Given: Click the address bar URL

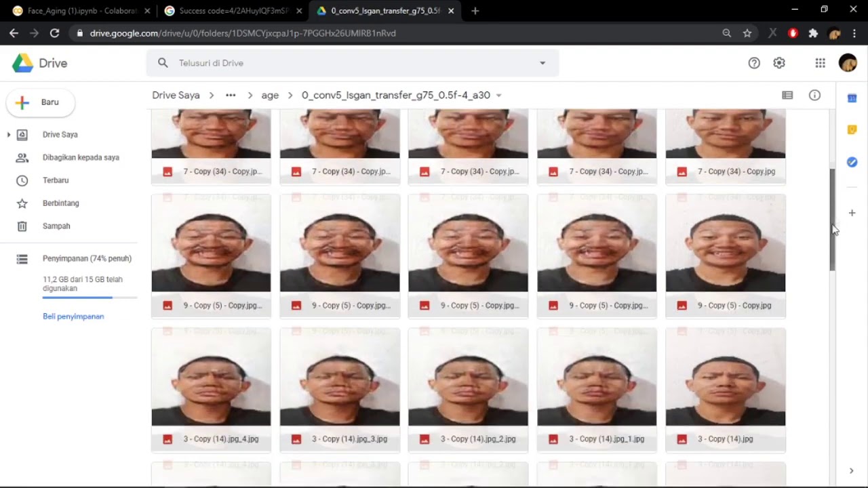Looking at the screenshot, I should point(243,33).
